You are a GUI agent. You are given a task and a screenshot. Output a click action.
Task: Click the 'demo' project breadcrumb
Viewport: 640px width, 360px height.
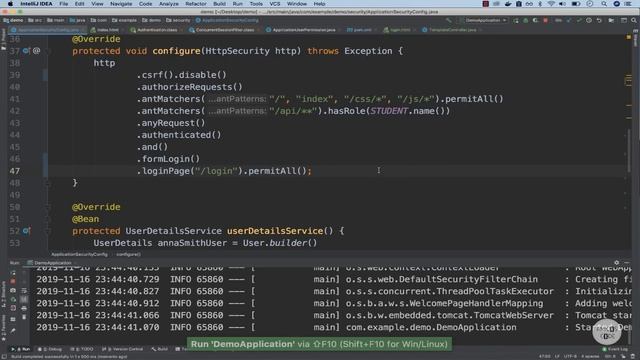click(13, 20)
